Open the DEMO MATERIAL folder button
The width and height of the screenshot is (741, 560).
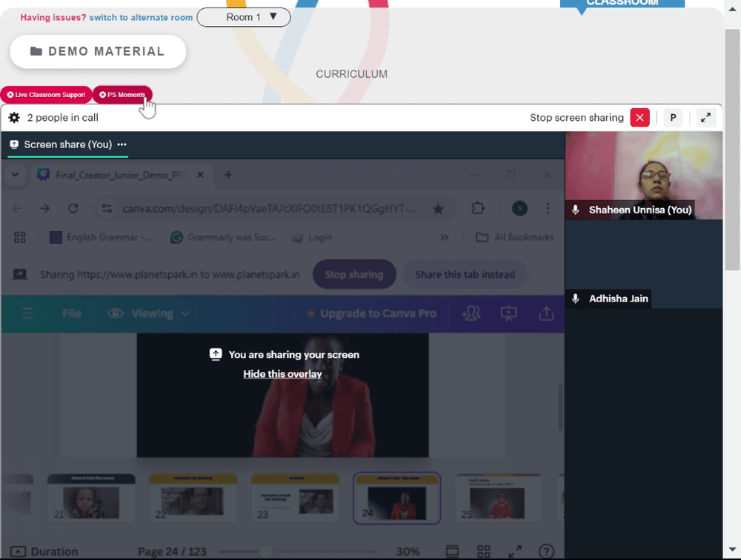[x=98, y=52]
